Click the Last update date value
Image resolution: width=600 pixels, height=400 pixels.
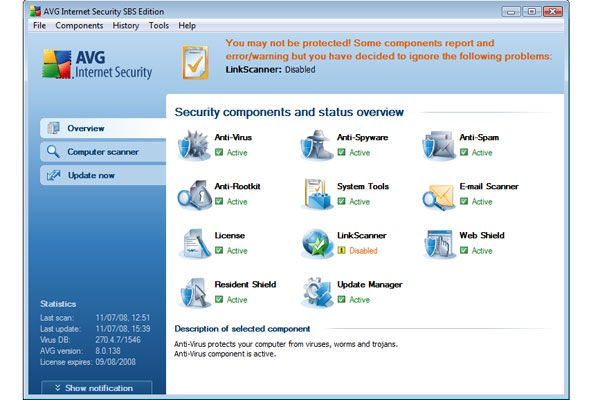(x=123, y=328)
